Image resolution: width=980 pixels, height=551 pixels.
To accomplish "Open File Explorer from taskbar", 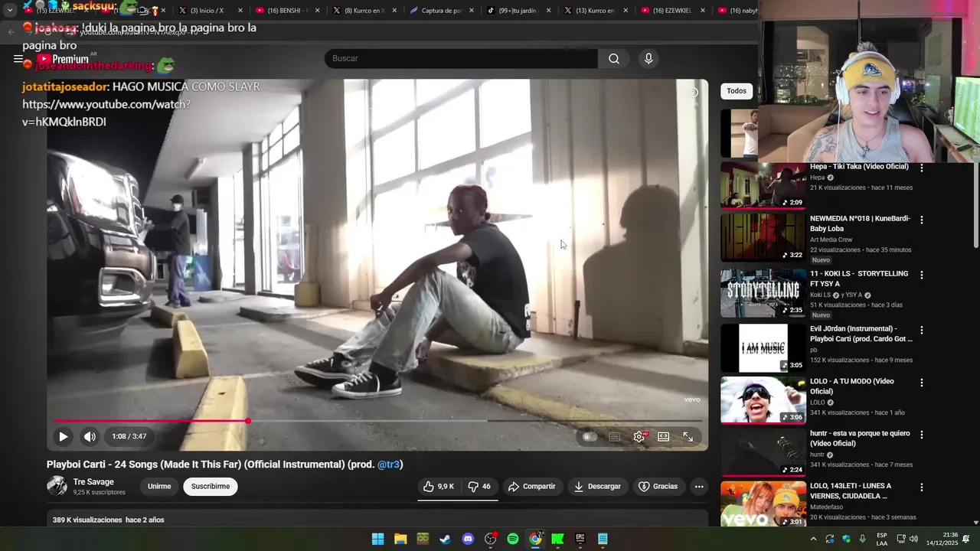I will (400, 539).
